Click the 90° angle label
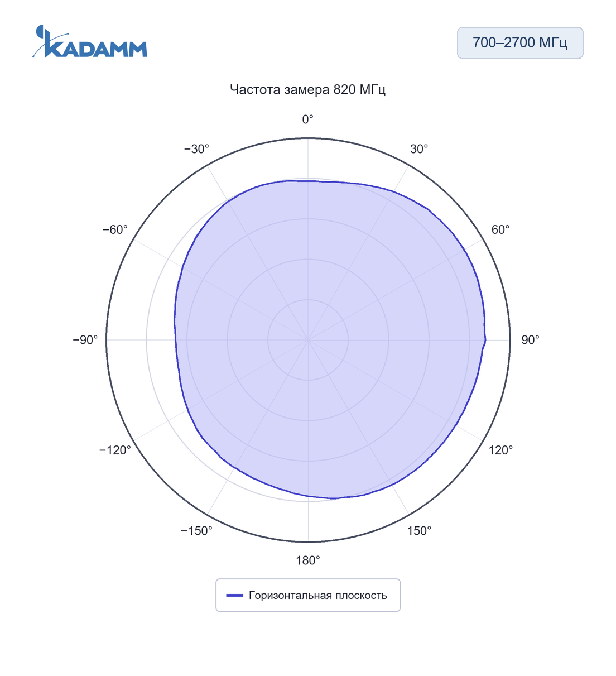The height and width of the screenshot is (676, 616). (530, 340)
